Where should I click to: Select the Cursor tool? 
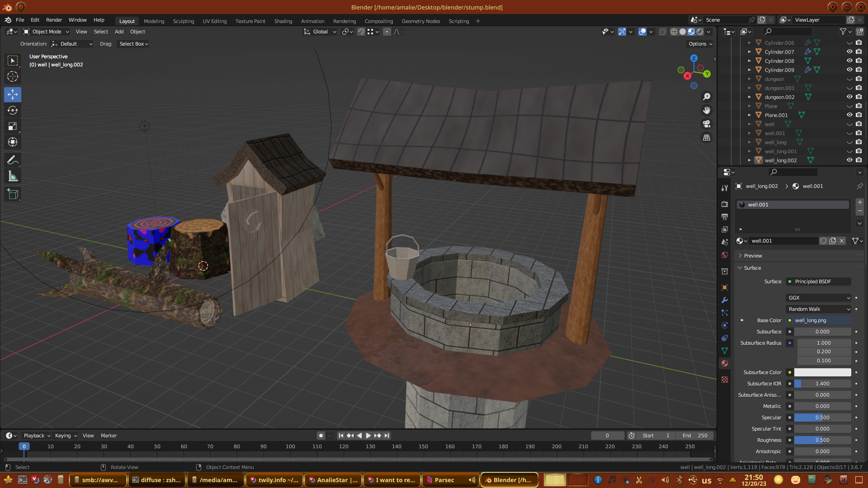tap(13, 76)
